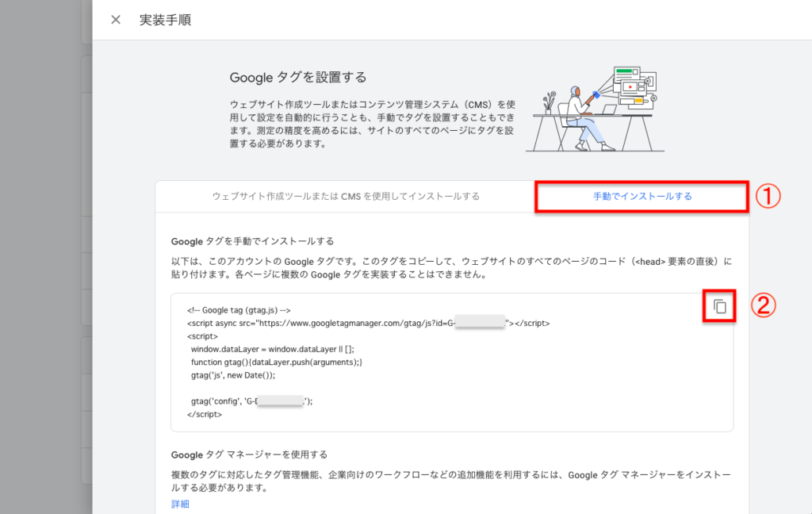Click the gtag('js', new Date()) line
812x514 pixels.
click(x=233, y=375)
